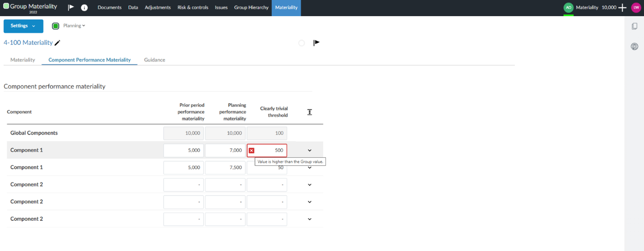Click the plus icon next to Materiality 10,000

click(x=622, y=8)
